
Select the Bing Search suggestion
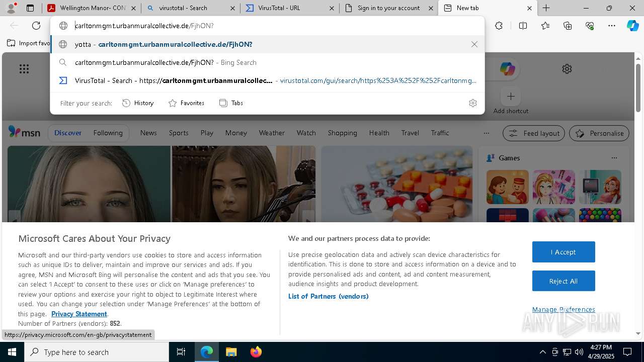[x=267, y=62]
